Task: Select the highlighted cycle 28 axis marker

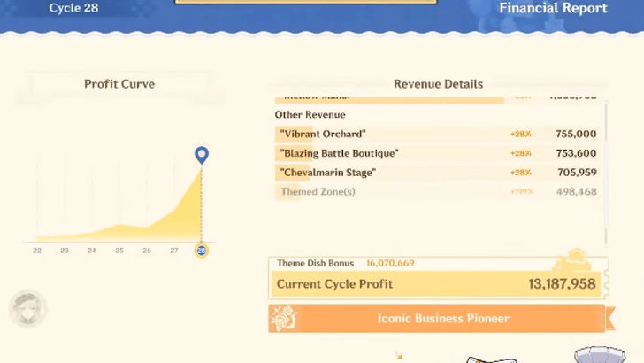Action: coord(202,251)
